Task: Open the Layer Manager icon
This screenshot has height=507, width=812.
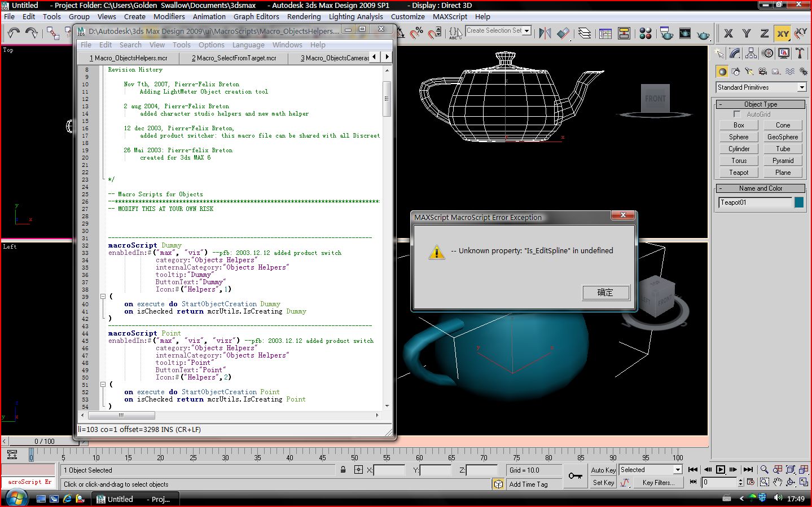Action: (585, 33)
